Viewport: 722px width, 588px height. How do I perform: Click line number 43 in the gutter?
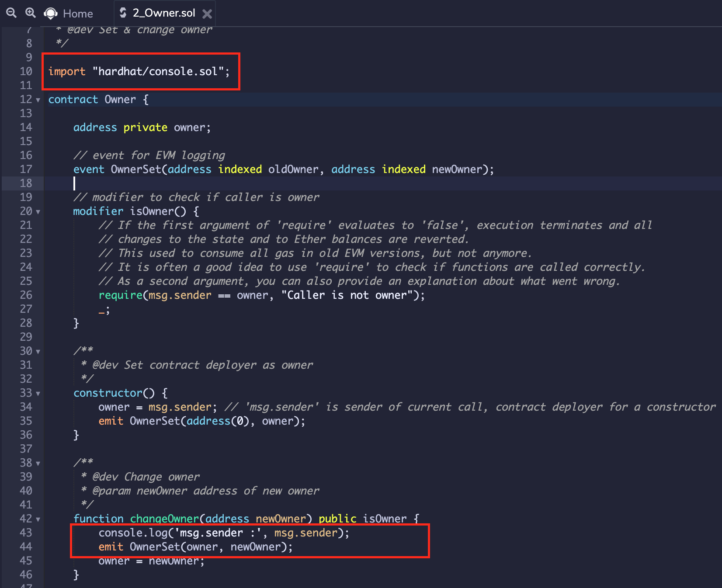tap(26, 533)
